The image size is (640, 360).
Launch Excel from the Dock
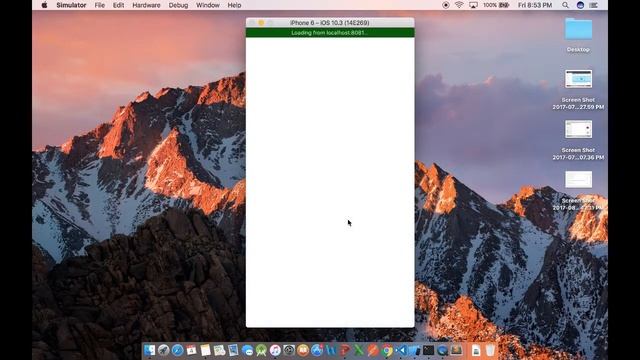[x=359, y=350]
